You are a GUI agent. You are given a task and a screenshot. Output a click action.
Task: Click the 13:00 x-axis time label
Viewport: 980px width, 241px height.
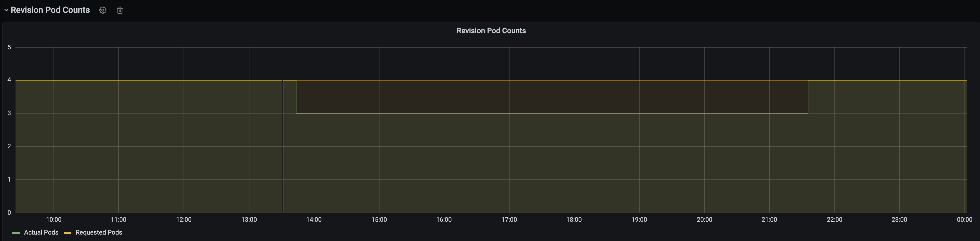[249, 220]
